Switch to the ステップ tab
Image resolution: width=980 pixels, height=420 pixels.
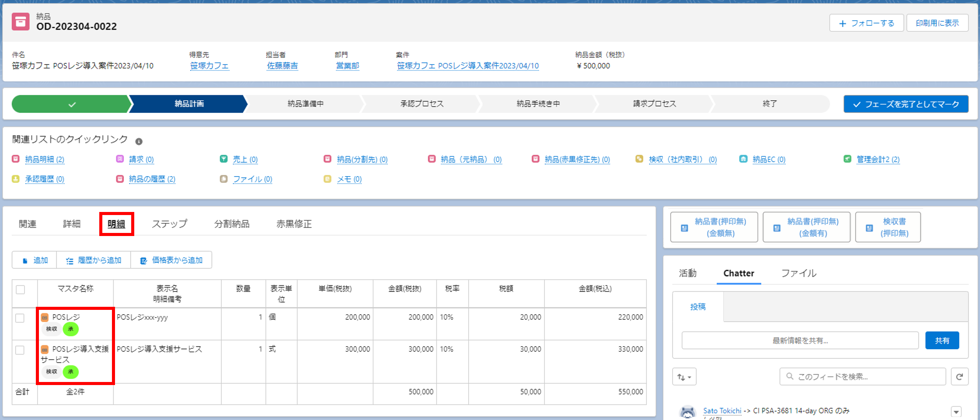(170, 224)
